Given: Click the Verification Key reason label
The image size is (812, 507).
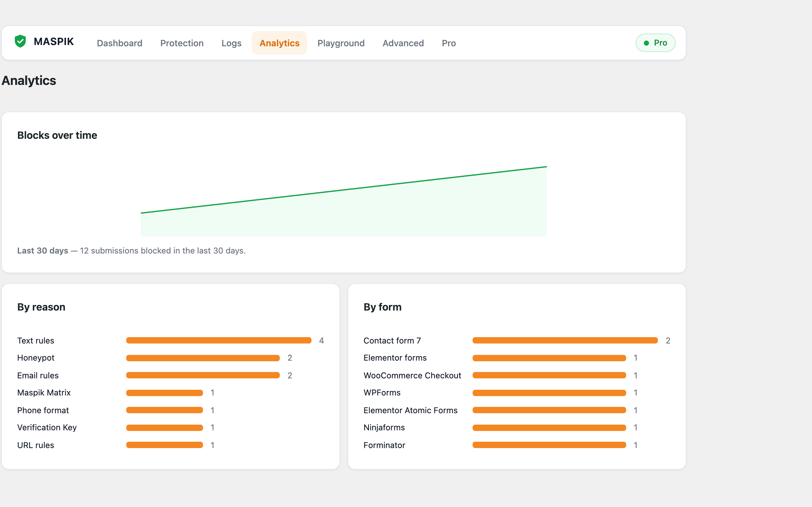Looking at the screenshot, I should point(47,427).
